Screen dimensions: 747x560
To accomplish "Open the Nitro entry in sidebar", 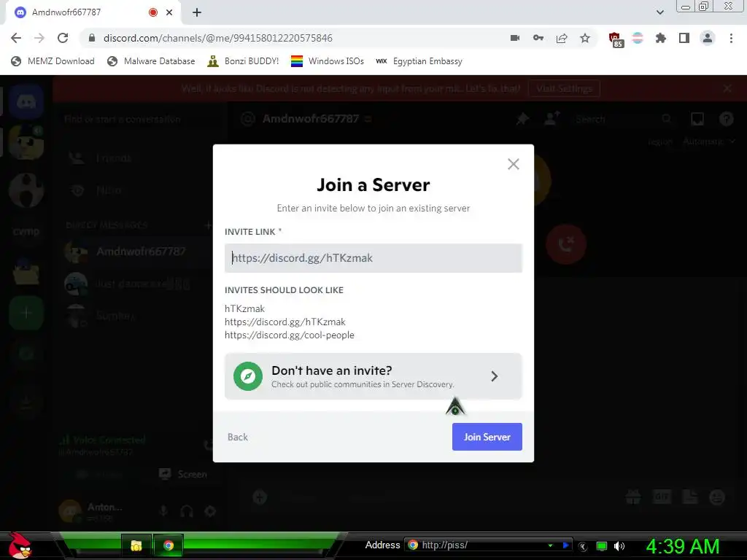I will (138, 190).
